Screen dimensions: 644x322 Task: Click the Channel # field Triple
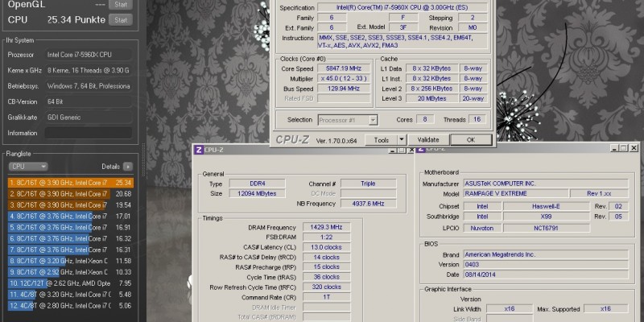[368, 184]
